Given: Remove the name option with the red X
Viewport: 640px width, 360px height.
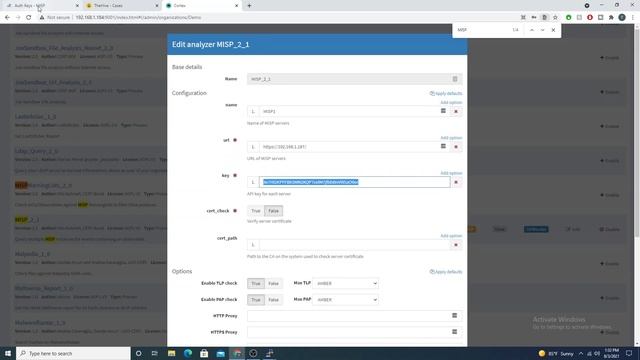Looking at the screenshot, I should click(x=456, y=111).
